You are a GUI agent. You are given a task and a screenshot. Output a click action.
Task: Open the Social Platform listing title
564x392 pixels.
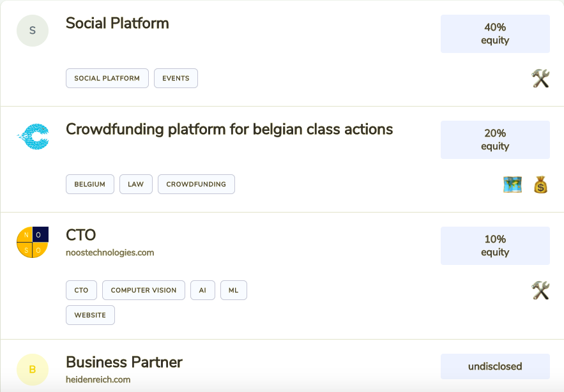click(x=118, y=24)
